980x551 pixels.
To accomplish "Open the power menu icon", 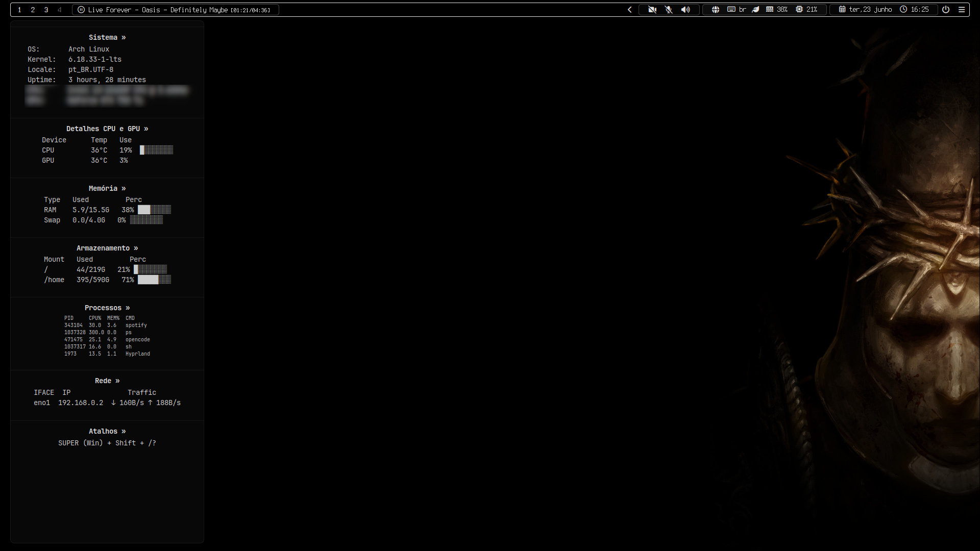I will pos(946,10).
